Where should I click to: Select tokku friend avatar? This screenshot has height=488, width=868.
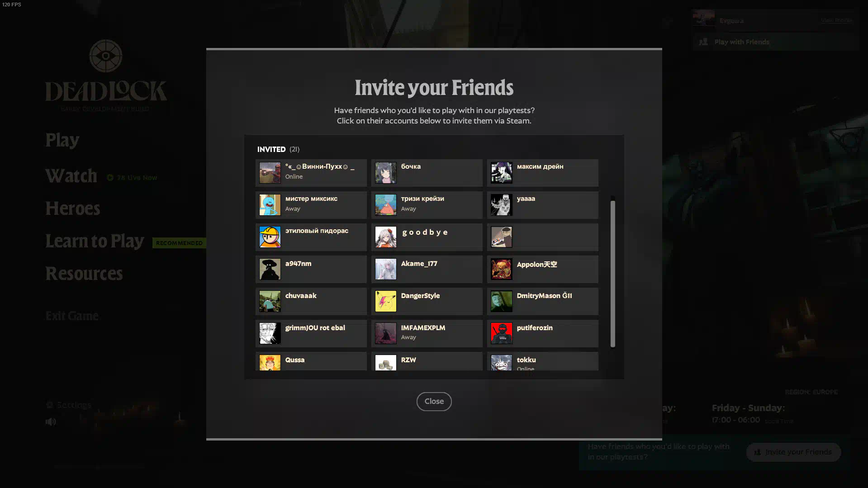[501, 363]
